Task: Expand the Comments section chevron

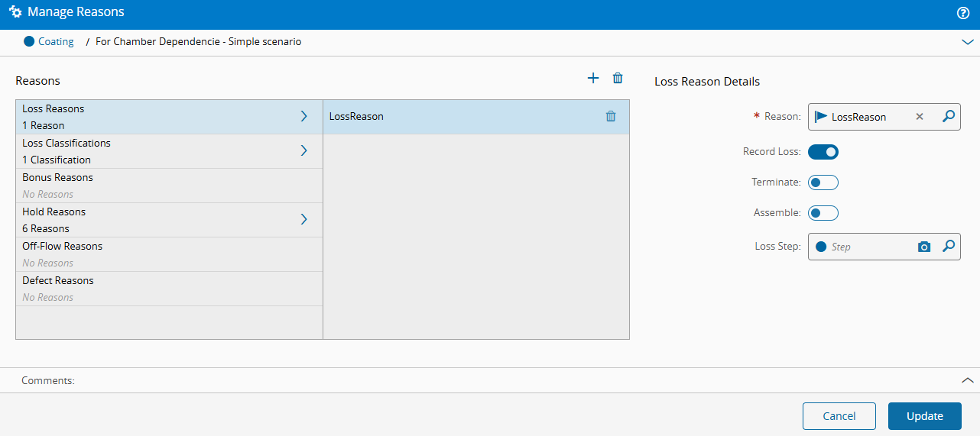Action: pos(968,379)
